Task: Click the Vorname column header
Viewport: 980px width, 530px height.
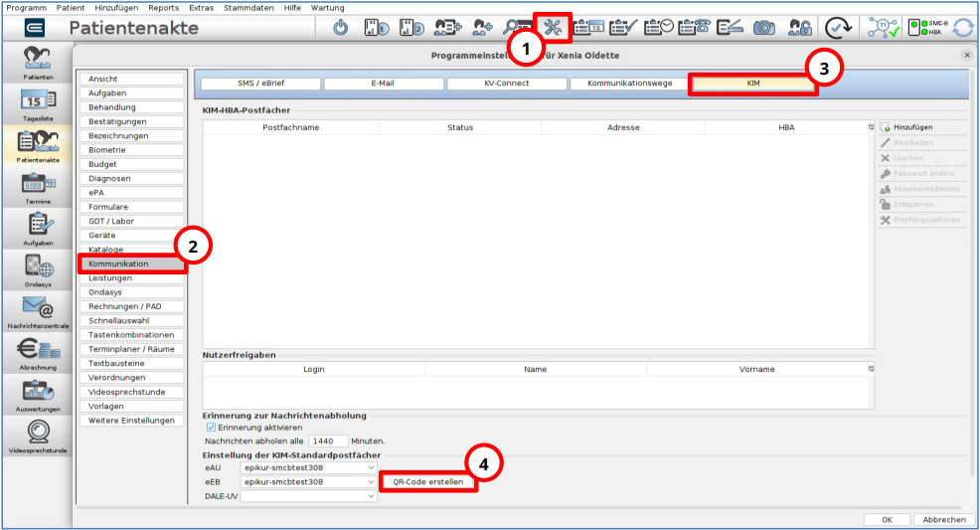Action: pos(757,369)
